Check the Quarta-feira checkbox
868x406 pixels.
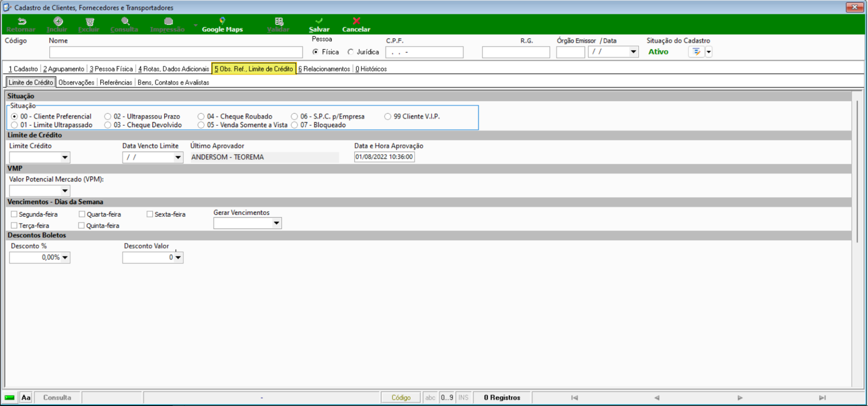(x=82, y=214)
